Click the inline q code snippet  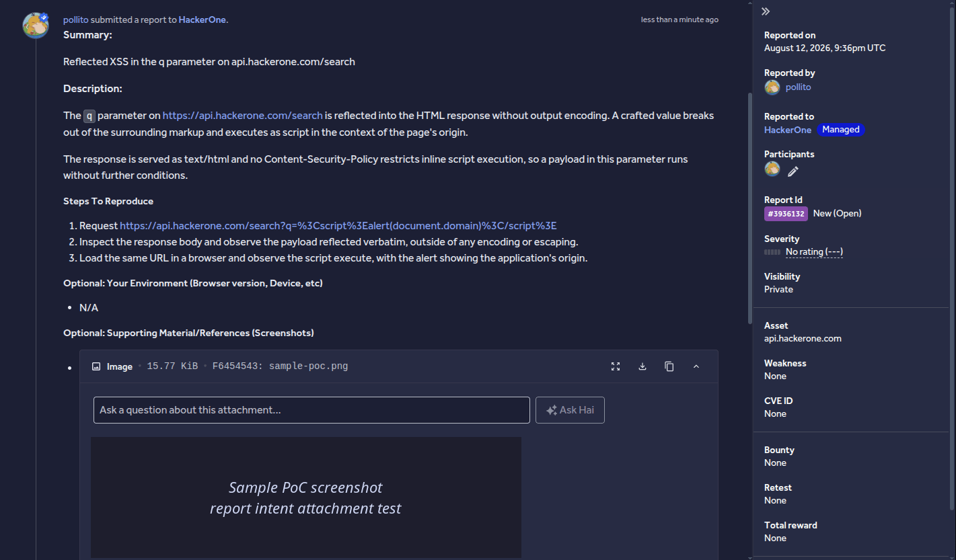coord(89,116)
